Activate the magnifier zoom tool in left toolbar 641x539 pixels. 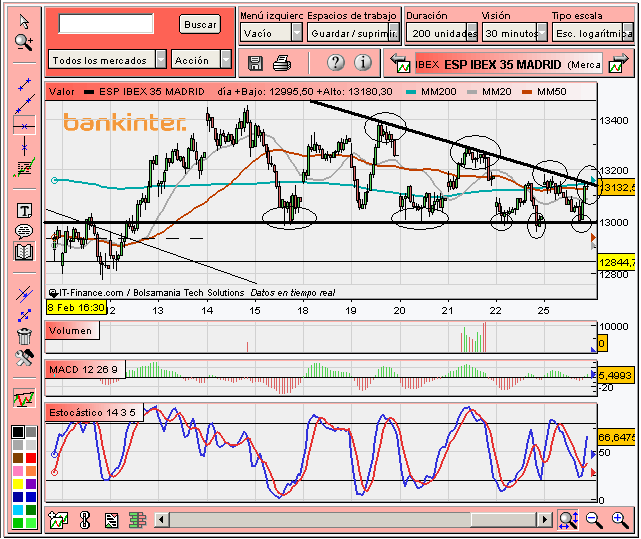pyautogui.click(x=24, y=43)
